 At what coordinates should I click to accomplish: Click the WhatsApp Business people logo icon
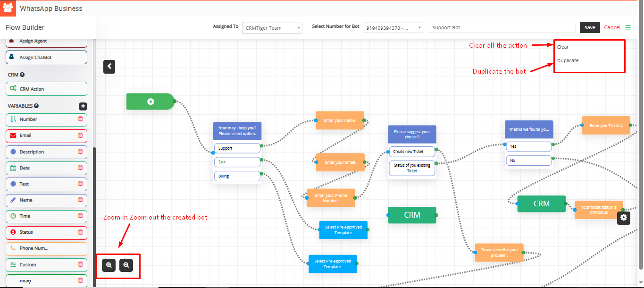(8, 8)
